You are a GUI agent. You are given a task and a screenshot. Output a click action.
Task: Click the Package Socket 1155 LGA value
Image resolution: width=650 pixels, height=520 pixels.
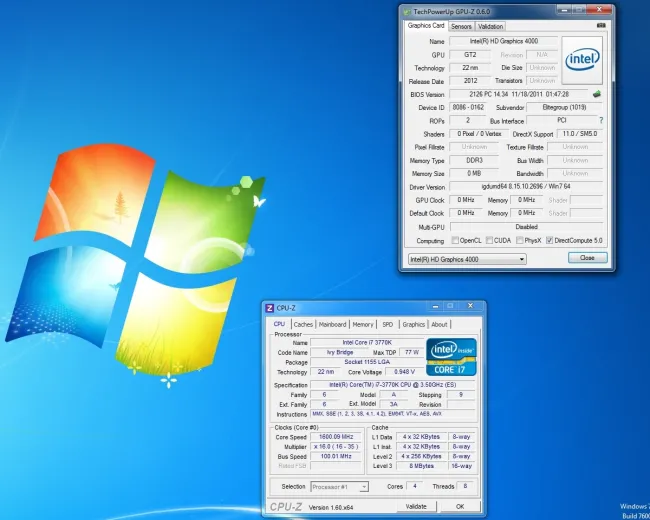(x=367, y=362)
